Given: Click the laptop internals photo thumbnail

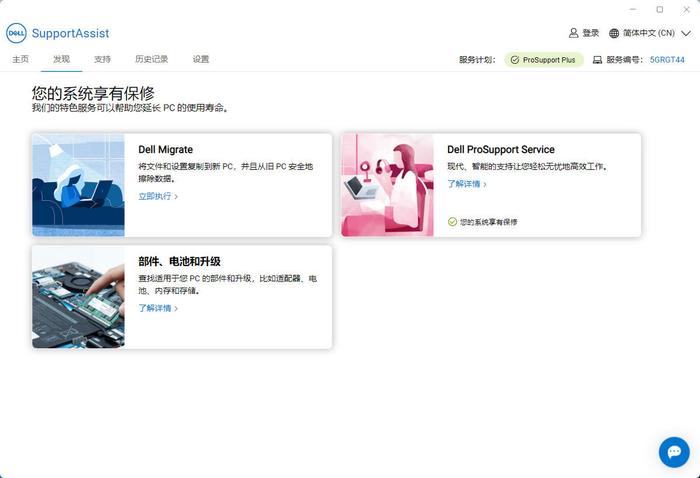Looking at the screenshot, I should click(x=78, y=297).
